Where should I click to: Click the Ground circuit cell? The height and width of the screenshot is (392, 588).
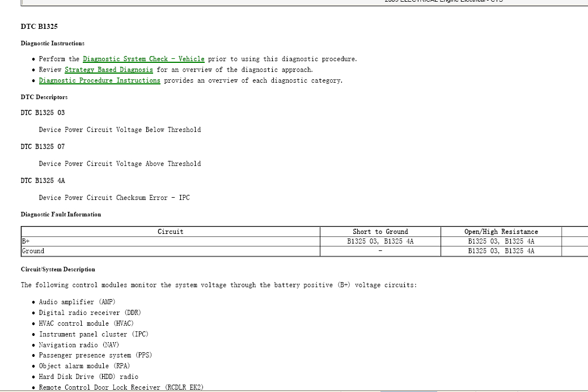tap(171, 251)
